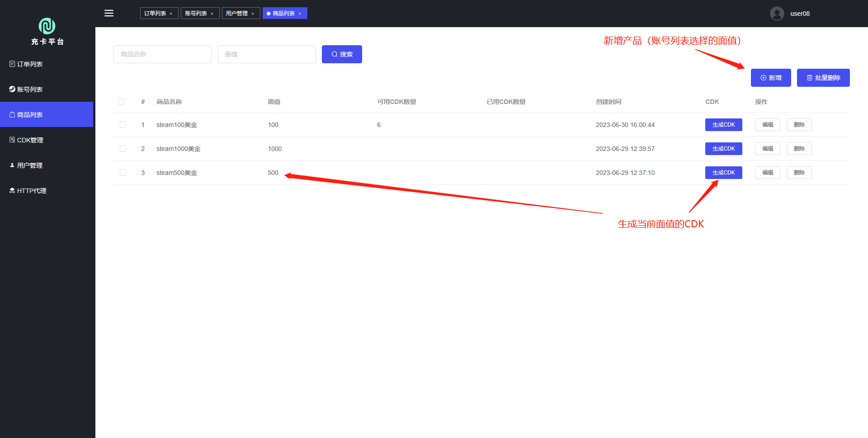Open 商品列表 in the sidebar
Viewport: 868px width, 438px height.
pos(47,115)
